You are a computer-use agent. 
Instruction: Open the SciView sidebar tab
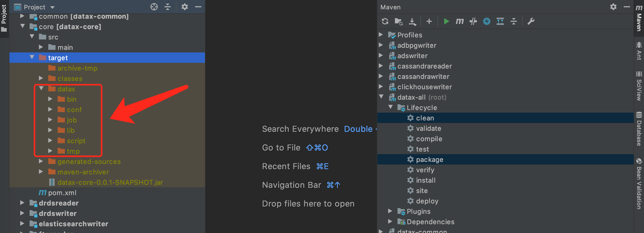tap(639, 86)
